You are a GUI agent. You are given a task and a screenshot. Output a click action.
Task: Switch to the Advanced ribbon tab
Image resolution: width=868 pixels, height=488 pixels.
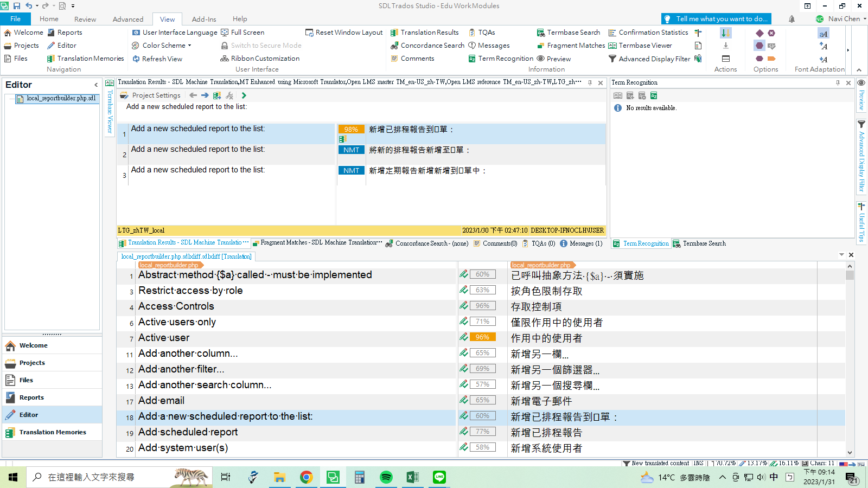128,19
